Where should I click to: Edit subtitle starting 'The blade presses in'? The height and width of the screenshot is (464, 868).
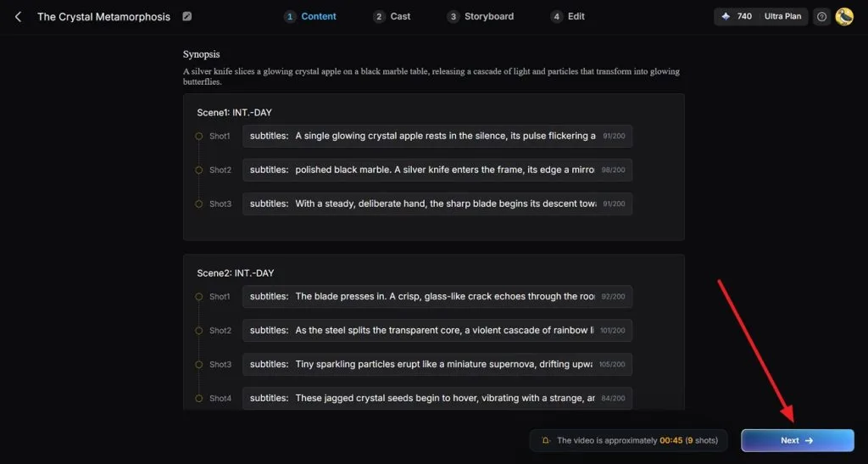pyautogui.click(x=437, y=297)
